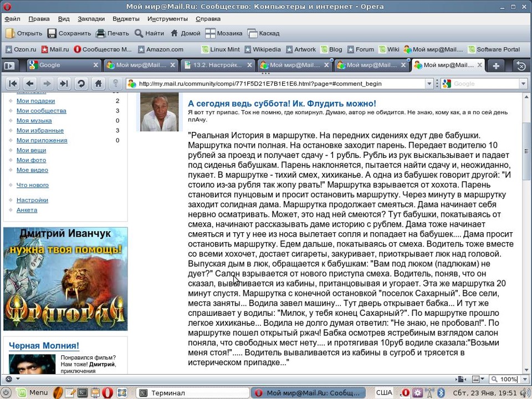Open the Forum bookmark
532x399 pixels.
click(x=361, y=49)
